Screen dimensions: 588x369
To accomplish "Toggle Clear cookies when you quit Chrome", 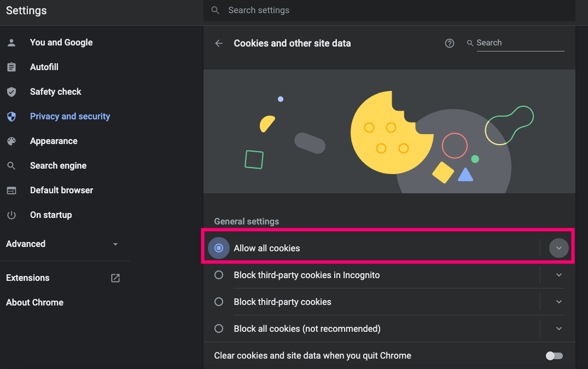I will tap(554, 356).
